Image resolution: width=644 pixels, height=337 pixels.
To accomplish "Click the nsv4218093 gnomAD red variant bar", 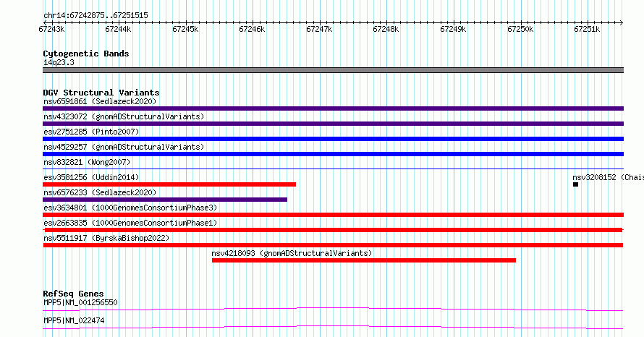I will point(364,260).
